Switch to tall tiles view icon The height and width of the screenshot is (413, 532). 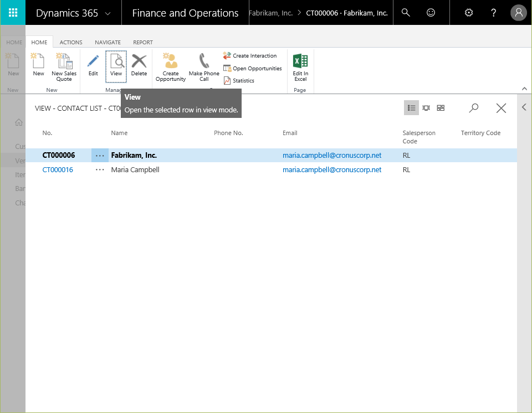[426, 108]
